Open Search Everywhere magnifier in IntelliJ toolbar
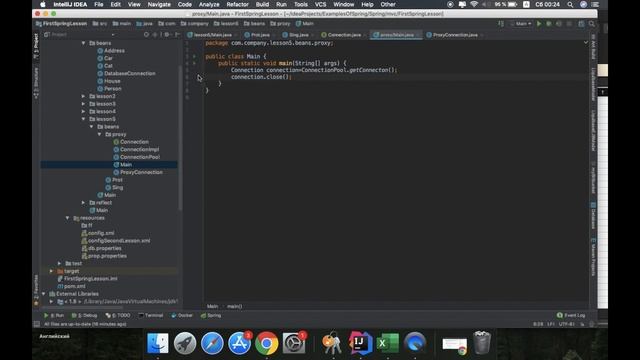 (591, 24)
